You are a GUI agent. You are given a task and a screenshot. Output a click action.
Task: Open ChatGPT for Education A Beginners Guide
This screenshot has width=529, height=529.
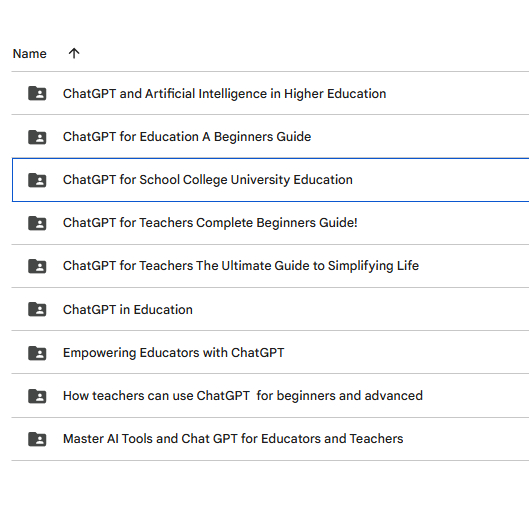[x=187, y=137]
